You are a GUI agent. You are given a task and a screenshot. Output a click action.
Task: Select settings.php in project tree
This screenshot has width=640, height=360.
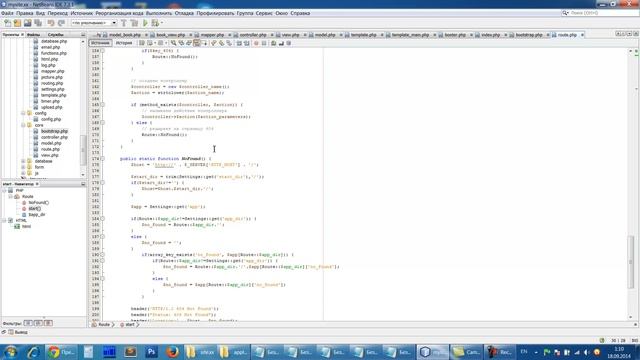[x=53, y=89]
